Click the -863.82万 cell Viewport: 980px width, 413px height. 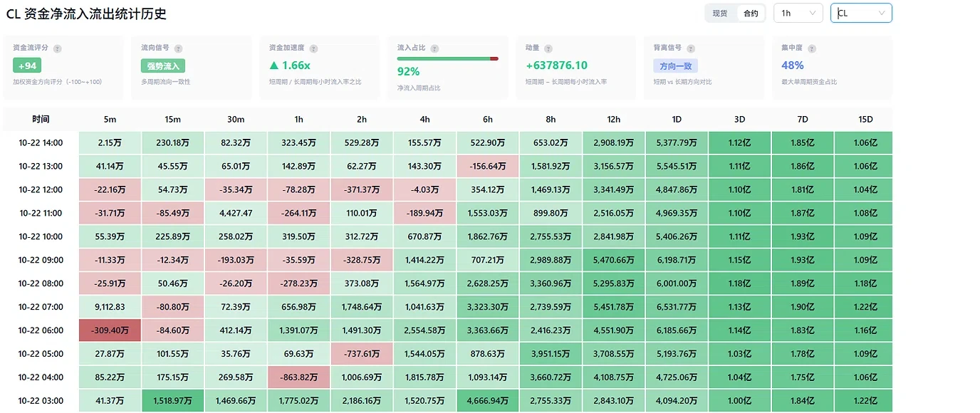(x=298, y=377)
